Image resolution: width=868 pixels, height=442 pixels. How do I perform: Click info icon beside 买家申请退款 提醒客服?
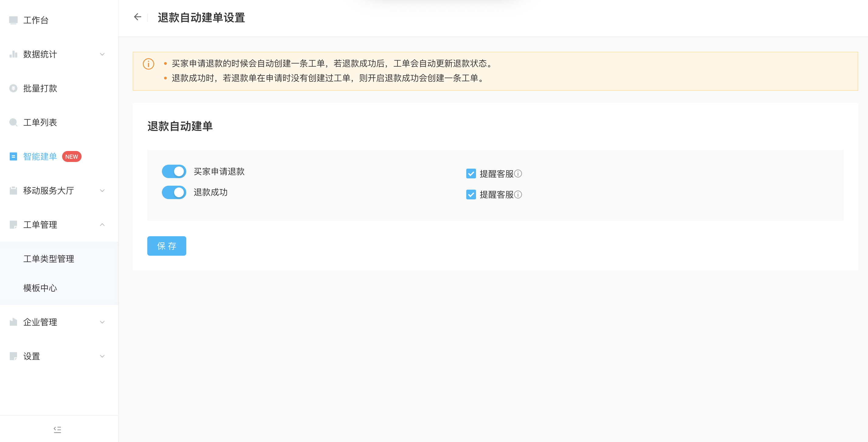(x=518, y=174)
